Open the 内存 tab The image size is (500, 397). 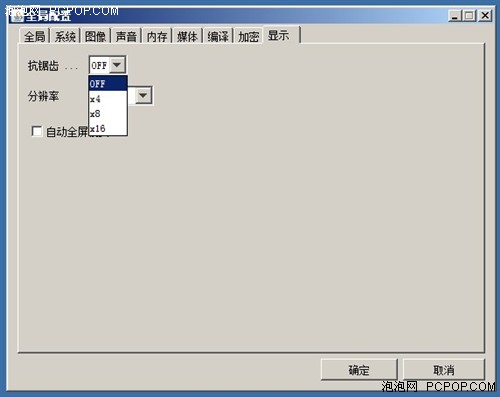click(x=157, y=36)
